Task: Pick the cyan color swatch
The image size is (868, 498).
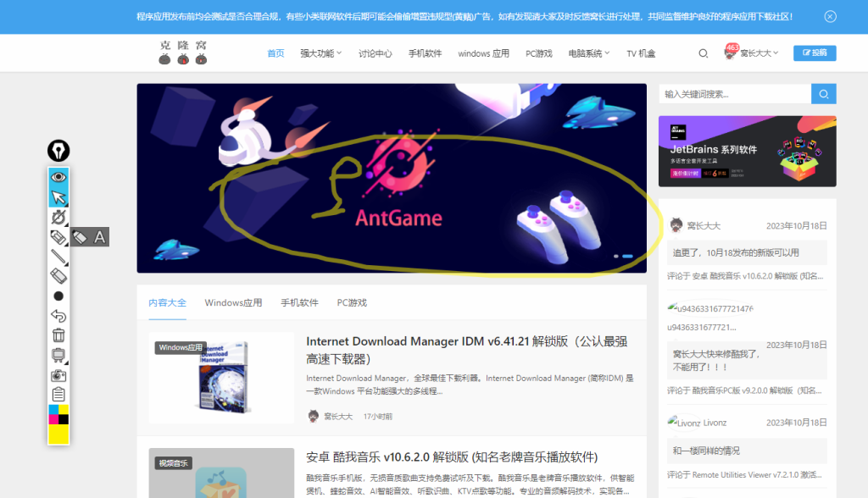Action: (53, 409)
